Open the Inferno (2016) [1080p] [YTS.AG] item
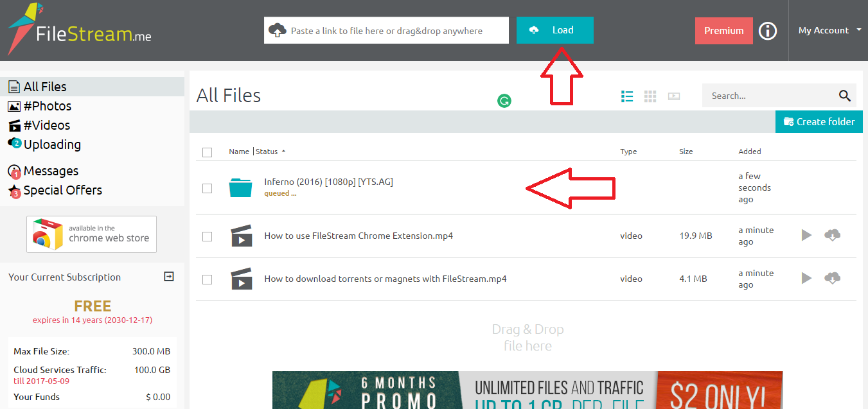The width and height of the screenshot is (868, 409). 328,182
